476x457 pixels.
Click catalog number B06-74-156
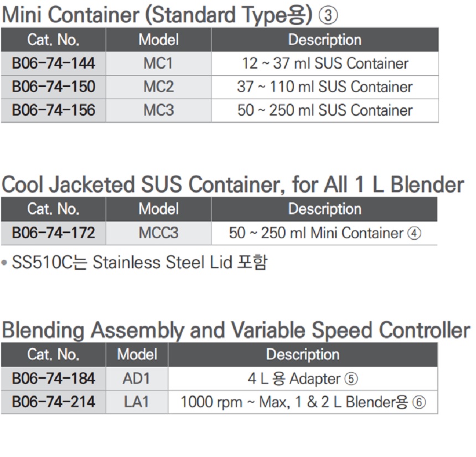[x=54, y=110]
